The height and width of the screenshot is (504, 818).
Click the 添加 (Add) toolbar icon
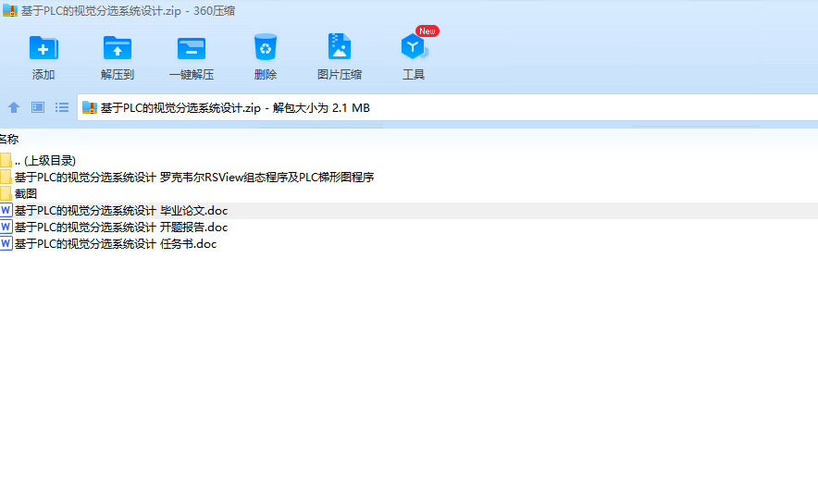(43, 48)
